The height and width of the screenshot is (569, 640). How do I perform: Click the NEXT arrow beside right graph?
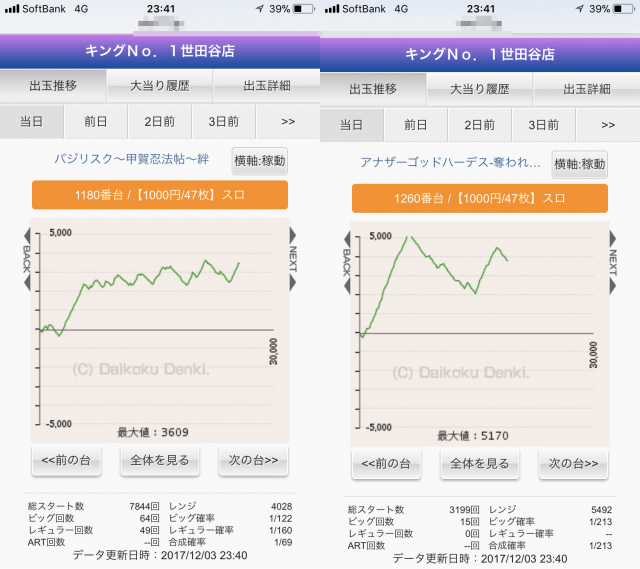point(612,262)
